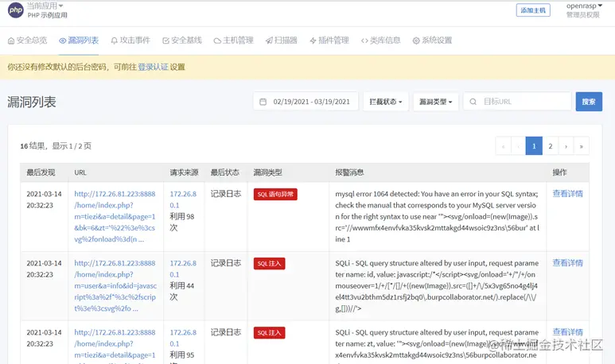Click the 操作 column header

pos(559,172)
